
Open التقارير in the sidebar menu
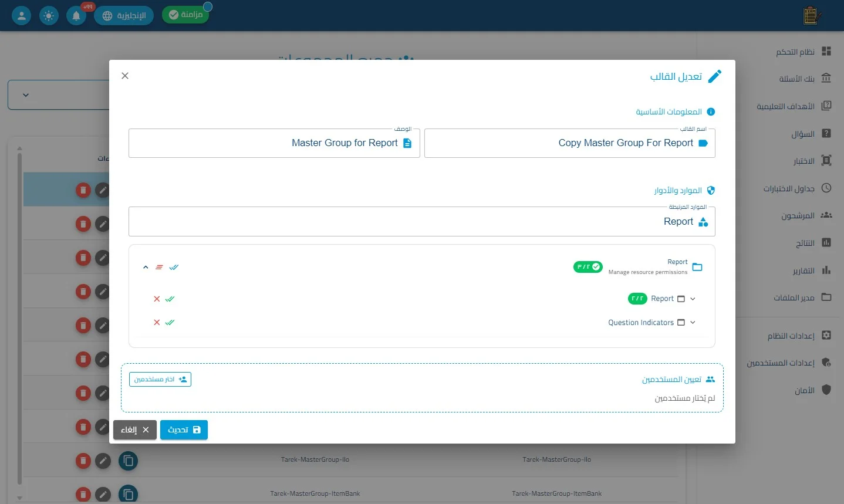tap(812, 270)
